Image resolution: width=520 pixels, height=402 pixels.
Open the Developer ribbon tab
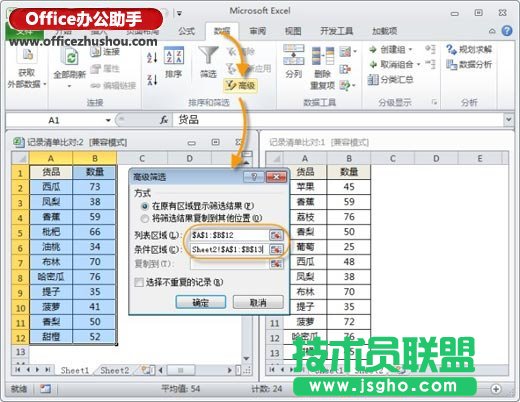(x=336, y=31)
